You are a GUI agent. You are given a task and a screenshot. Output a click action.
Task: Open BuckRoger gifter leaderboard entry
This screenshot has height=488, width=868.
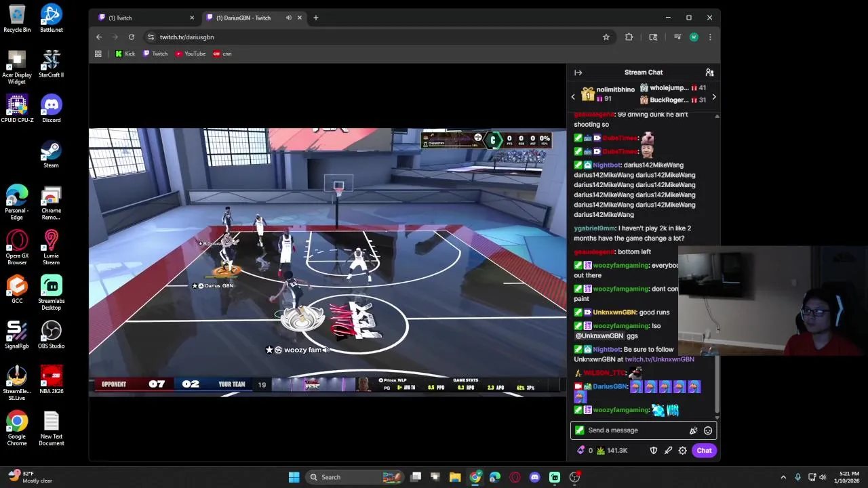pos(673,100)
